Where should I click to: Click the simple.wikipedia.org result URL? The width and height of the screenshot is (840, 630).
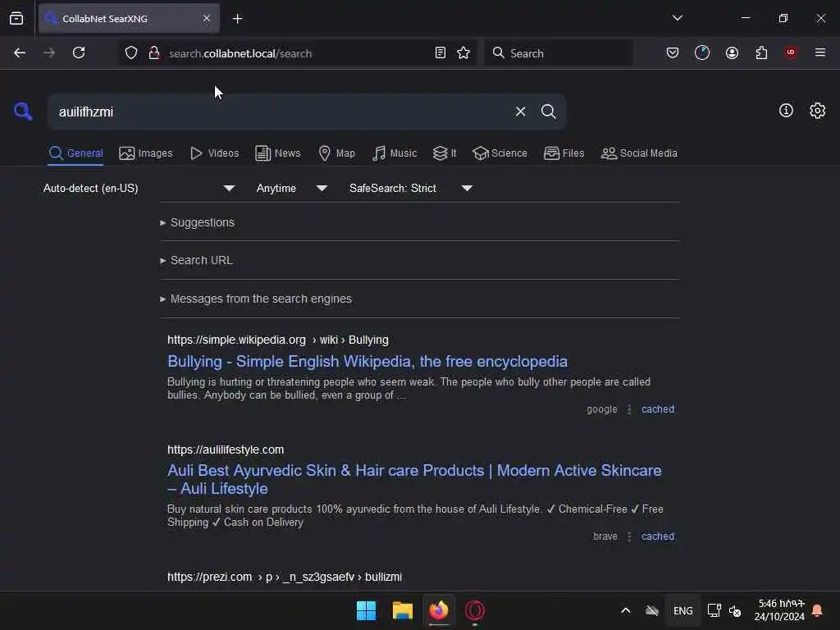point(278,340)
